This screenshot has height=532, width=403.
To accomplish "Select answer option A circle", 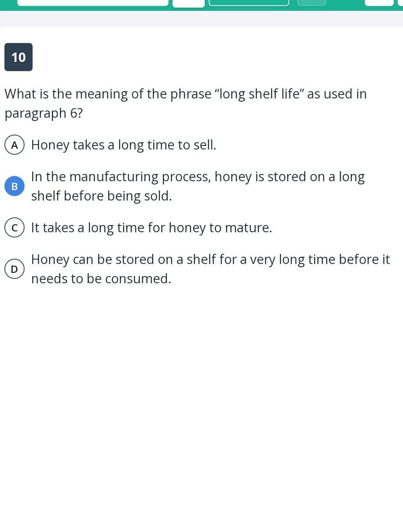I will pyautogui.click(x=14, y=145).
